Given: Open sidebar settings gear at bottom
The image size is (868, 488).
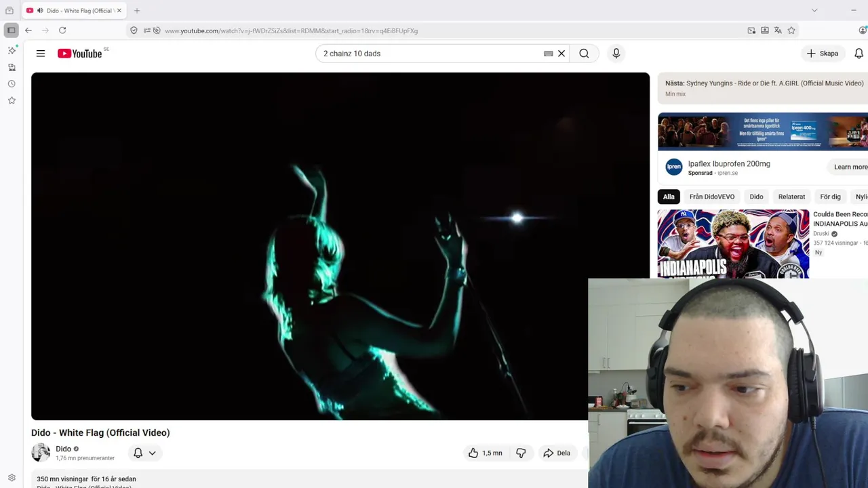Looking at the screenshot, I should point(12,478).
